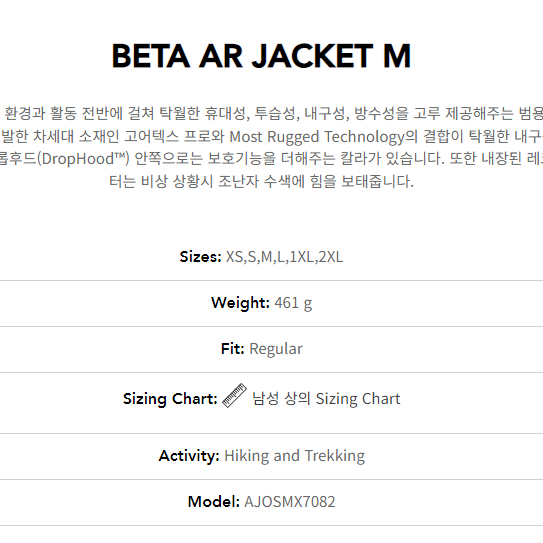
Task: Click the Regular fit value
Action: tap(276, 349)
